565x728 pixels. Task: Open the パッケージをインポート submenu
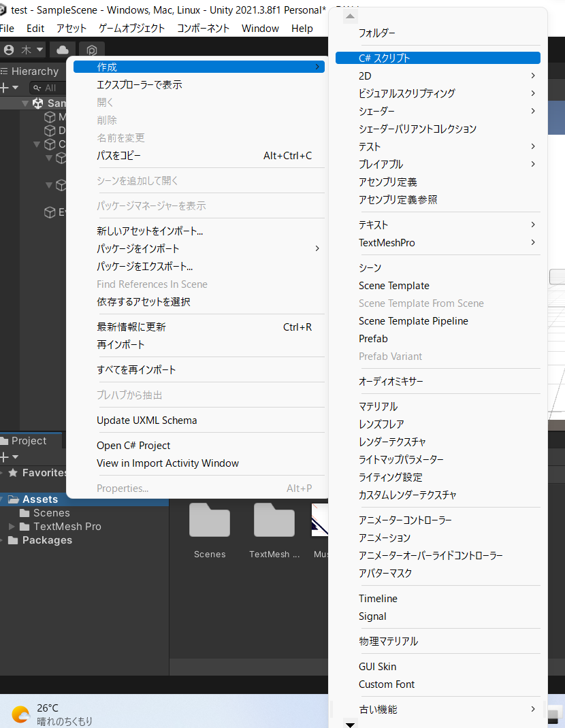click(x=199, y=248)
